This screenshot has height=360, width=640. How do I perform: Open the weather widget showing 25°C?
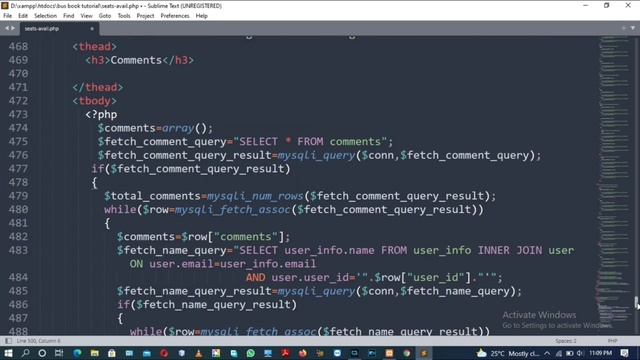point(508,353)
